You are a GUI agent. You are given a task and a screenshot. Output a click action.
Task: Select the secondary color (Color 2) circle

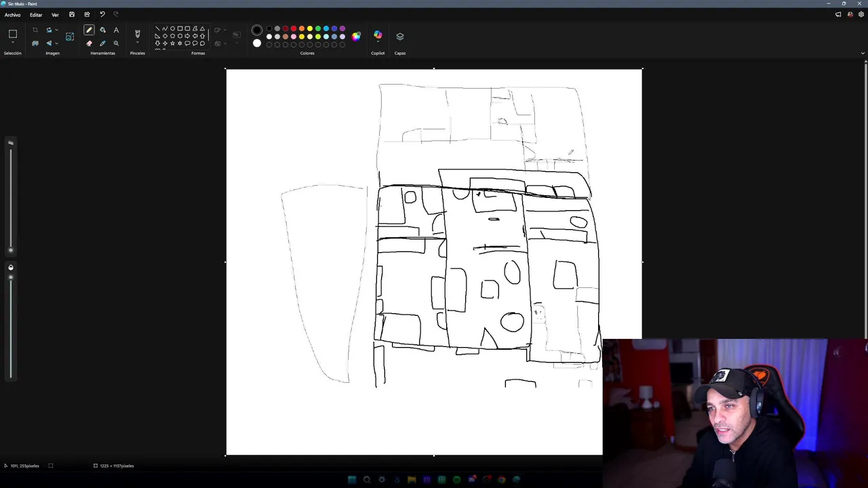(x=257, y=43)
